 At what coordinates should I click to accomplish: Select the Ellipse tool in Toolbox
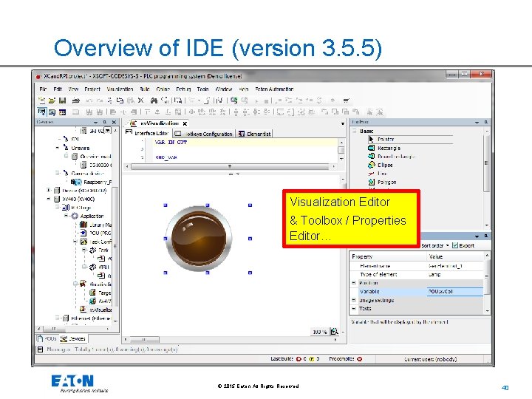click(381, 165)
